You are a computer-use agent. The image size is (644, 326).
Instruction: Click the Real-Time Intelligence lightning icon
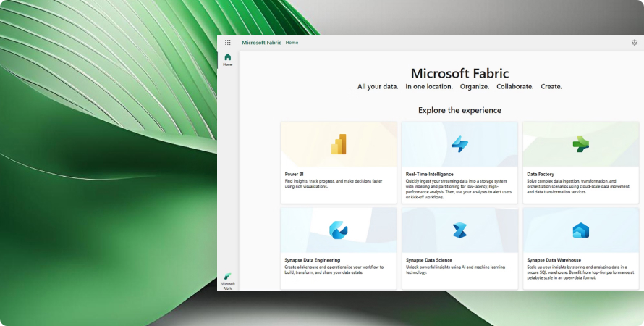459,144
